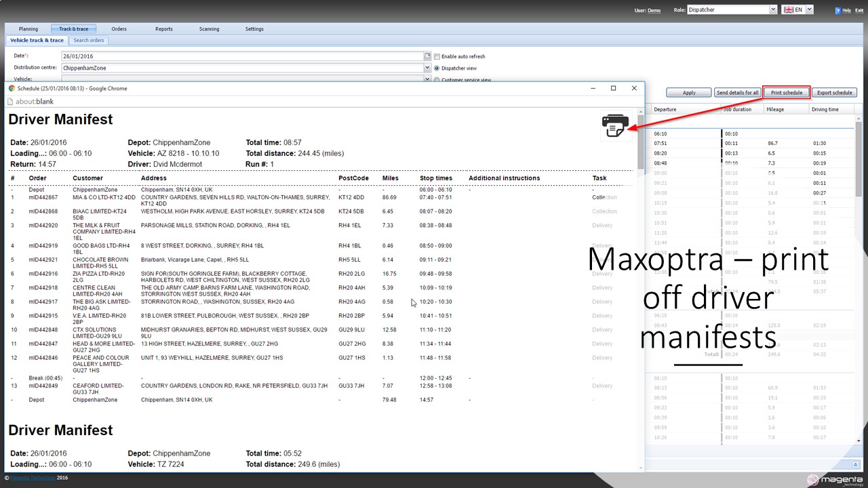Select the Dispatcher view option

[x=437, y=68]
